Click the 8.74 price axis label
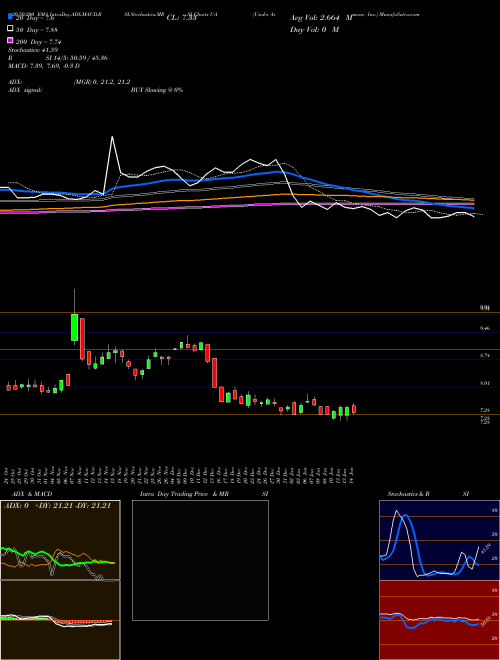This screenshot has height=660, width=500. coord(484,356)
